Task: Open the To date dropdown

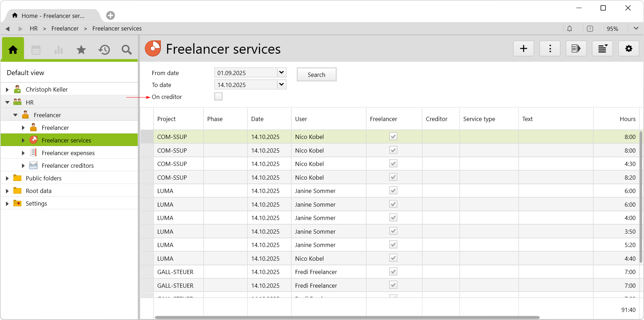Action: pos(281,85)
